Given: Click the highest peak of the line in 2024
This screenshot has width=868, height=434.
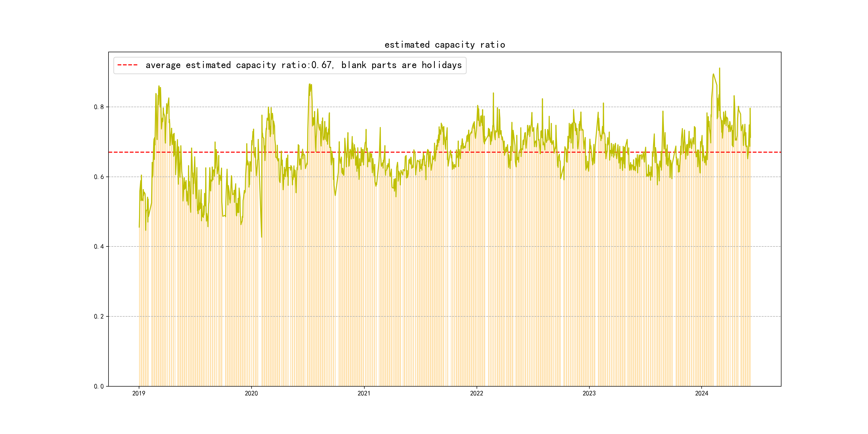Looking at the screenshot, I should tap(719, 68).
